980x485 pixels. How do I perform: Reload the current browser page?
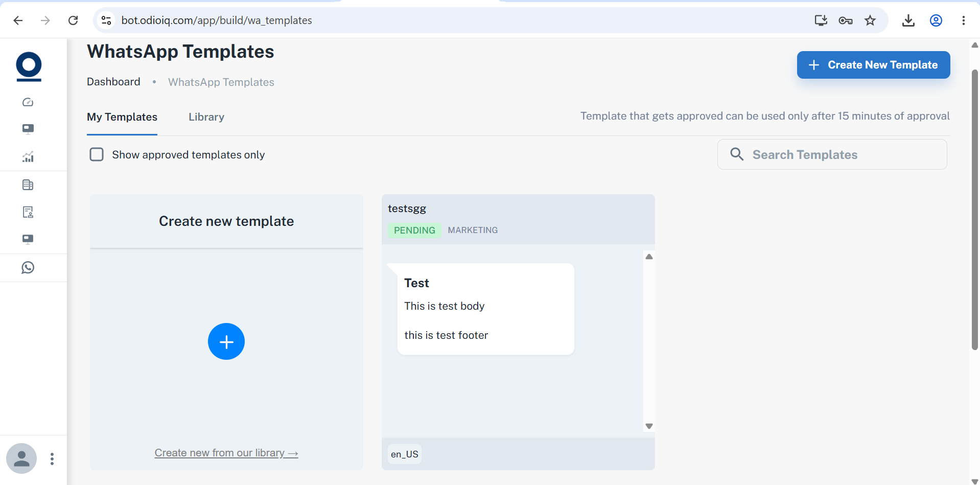pyautogui.click(x=73, y=20)
